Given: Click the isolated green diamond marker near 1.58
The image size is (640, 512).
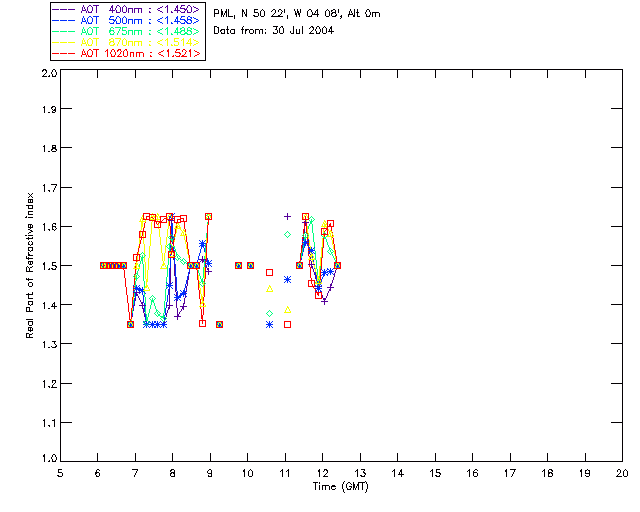Looking at the screenshot, I should (x=287, y=234).
